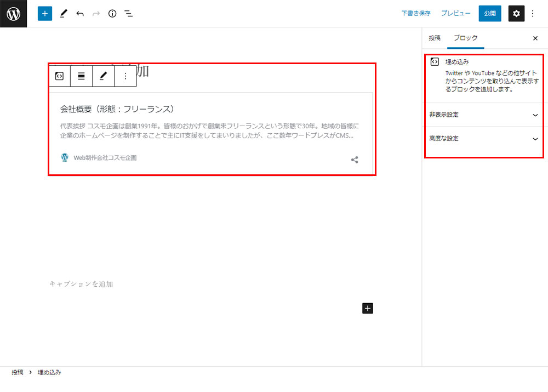Expand the 非表示設定 panel

[x=482, y=115]
